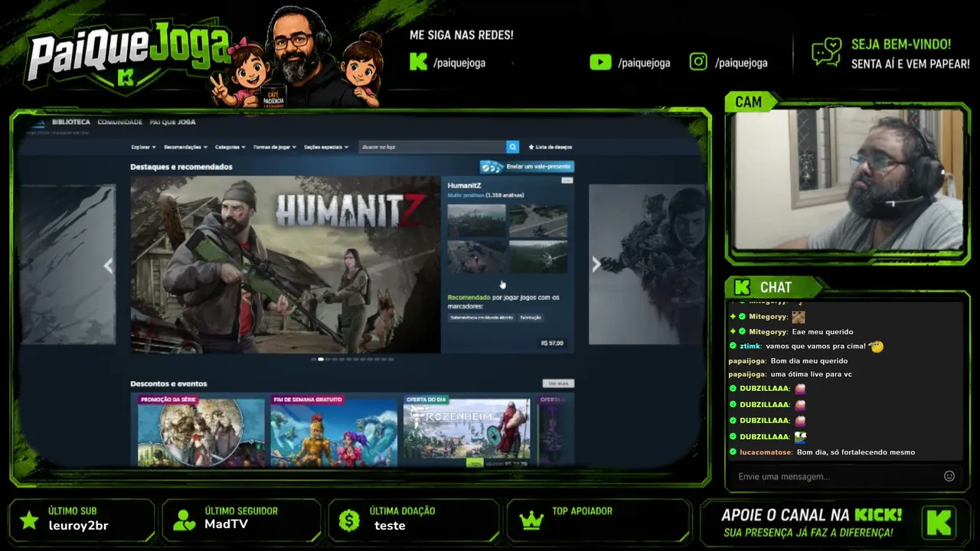Viewport: 980px width, 551px height.
Task: Click the 'Destaques e recomendados' heading
Action: coord(181,167)
